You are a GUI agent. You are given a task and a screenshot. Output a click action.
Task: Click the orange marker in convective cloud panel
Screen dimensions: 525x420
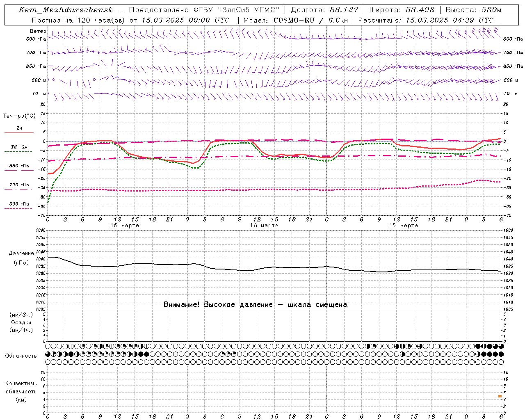[500, 396]
